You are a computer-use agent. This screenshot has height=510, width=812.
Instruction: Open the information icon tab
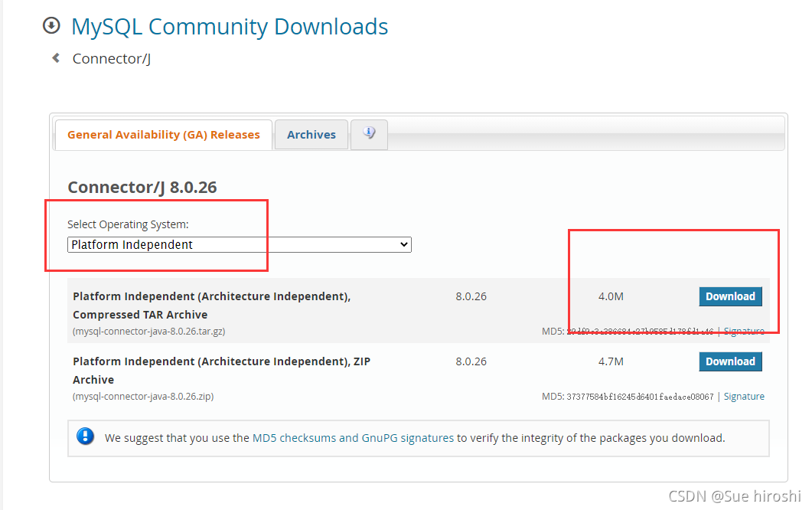point(369,134)
